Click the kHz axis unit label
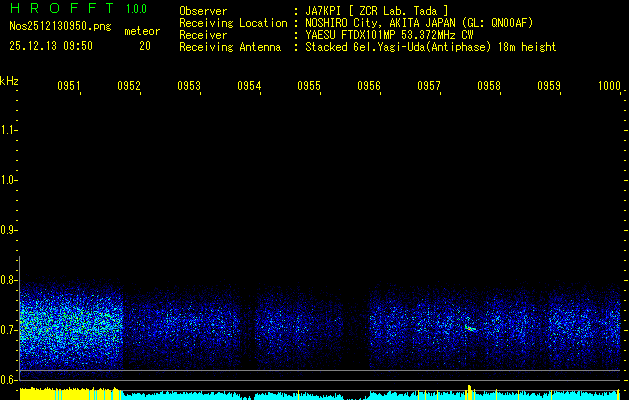629x400 pixels. pyautogui.click(x=9, y=81)
